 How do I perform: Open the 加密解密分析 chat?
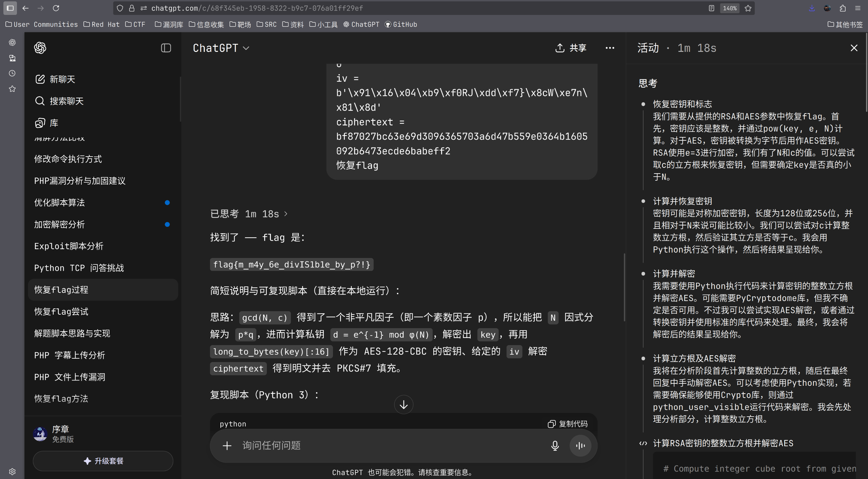59,224
